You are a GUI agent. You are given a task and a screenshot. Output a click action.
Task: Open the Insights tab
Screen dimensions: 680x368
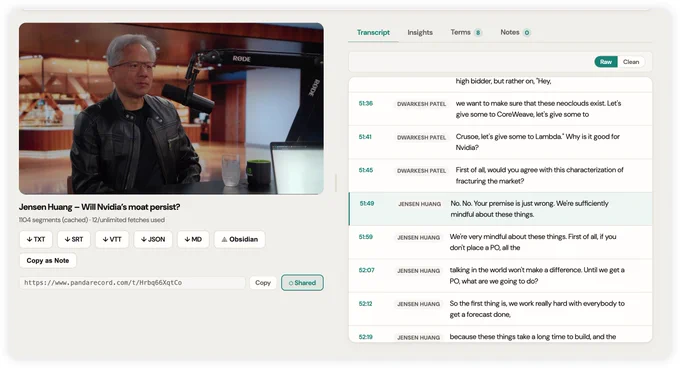pos(420,33)
